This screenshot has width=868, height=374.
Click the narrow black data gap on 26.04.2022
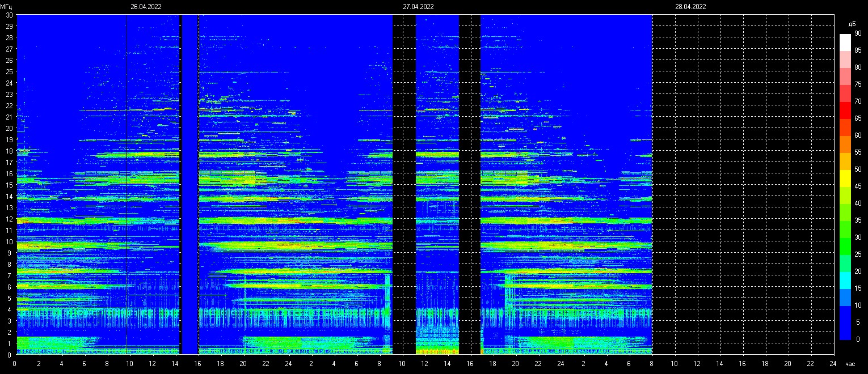180,170
